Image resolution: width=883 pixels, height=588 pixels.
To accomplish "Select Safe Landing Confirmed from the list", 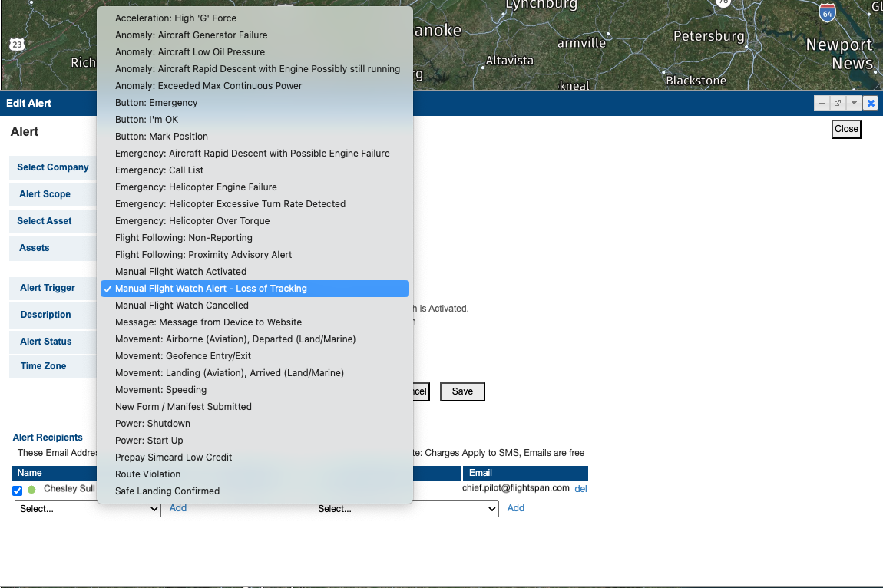I will [165, 491].
